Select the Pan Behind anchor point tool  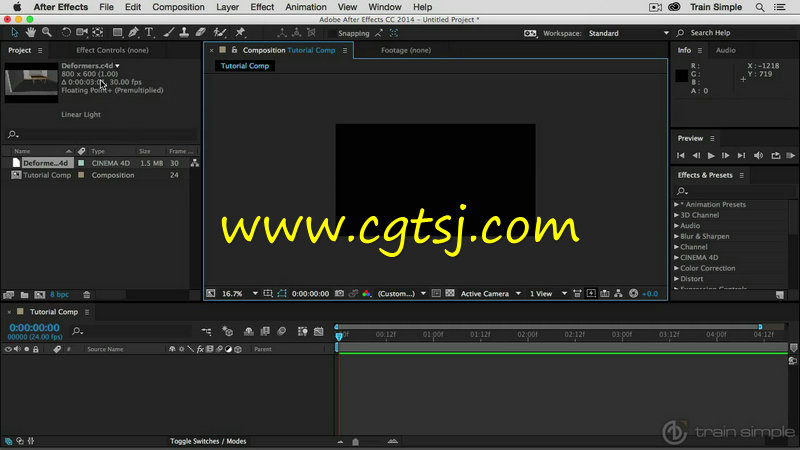[x=98, y=33]
